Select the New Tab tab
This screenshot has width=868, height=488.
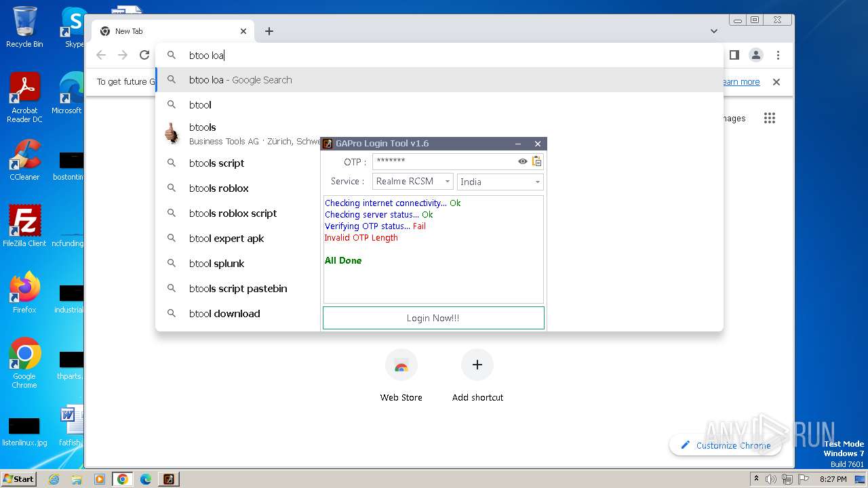(173, 31)
